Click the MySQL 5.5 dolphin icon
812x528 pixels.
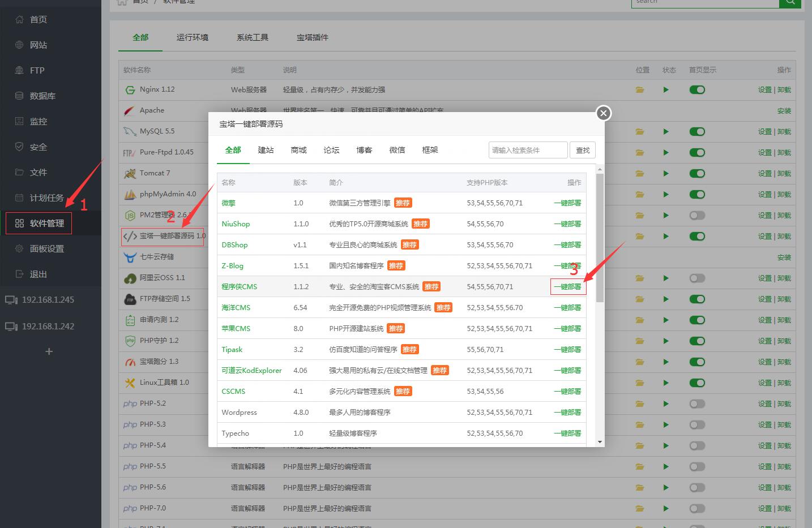(x=130, y=131)
